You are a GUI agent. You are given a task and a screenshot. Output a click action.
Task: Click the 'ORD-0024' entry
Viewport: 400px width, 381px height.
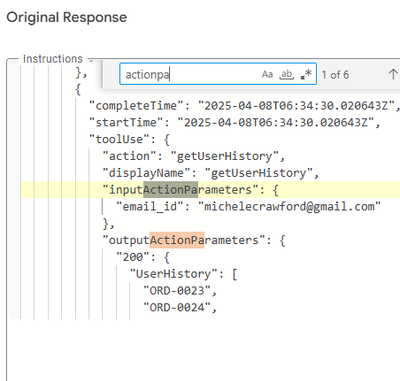point(177,307)
